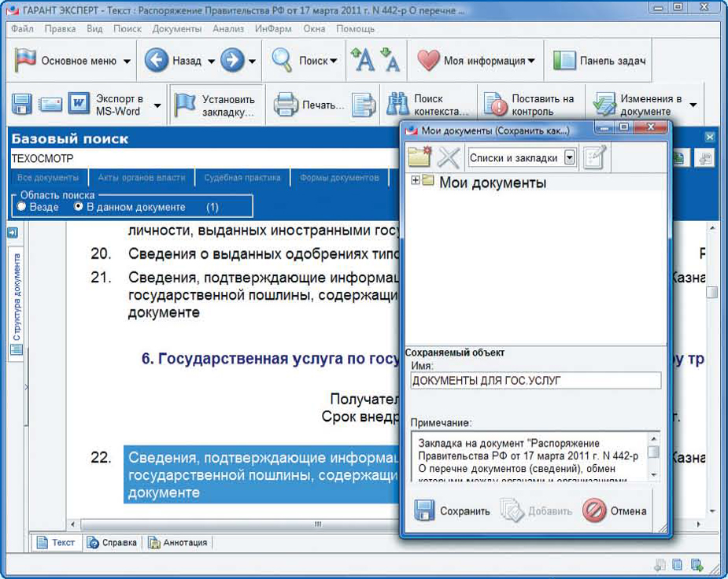Click the increase font size icon
The height and width of the screenshot is (579, 728).
[363, 61]
